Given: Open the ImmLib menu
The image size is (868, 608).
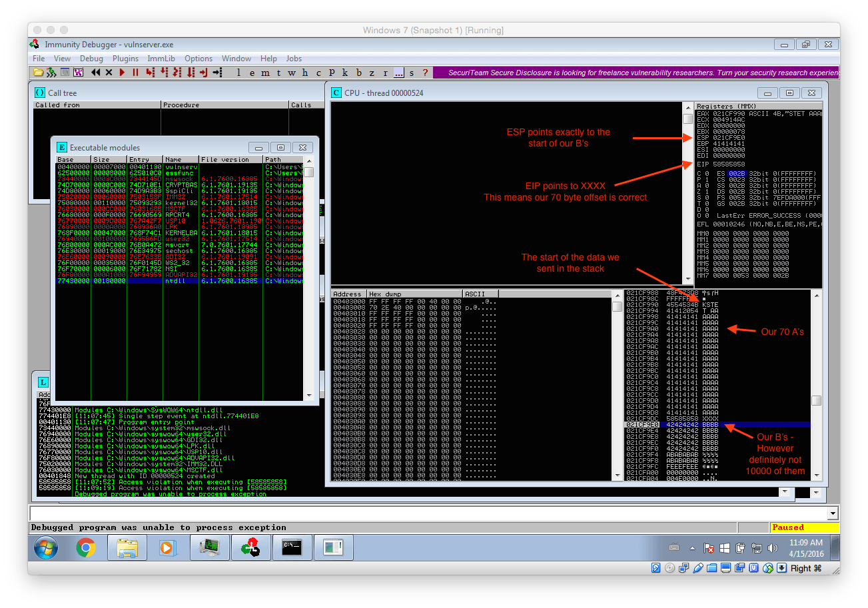Looking at the screenshot, I should tap(161, 59).
